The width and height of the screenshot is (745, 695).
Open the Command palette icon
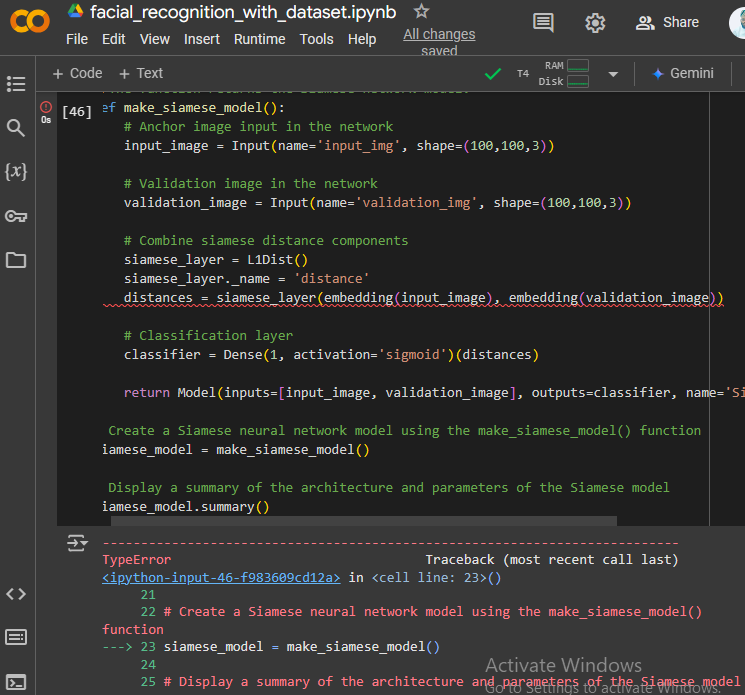[16, 637]
